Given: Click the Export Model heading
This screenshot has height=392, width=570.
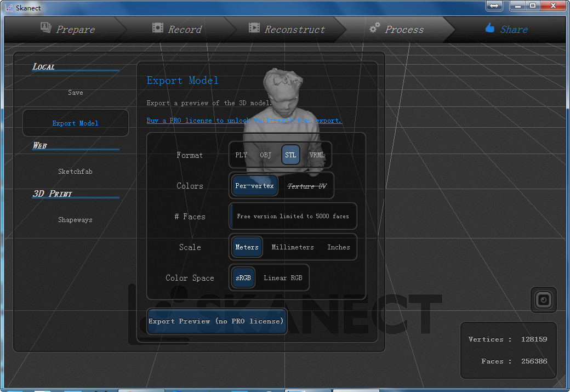Looking at the screenshot, I should 183,81.
